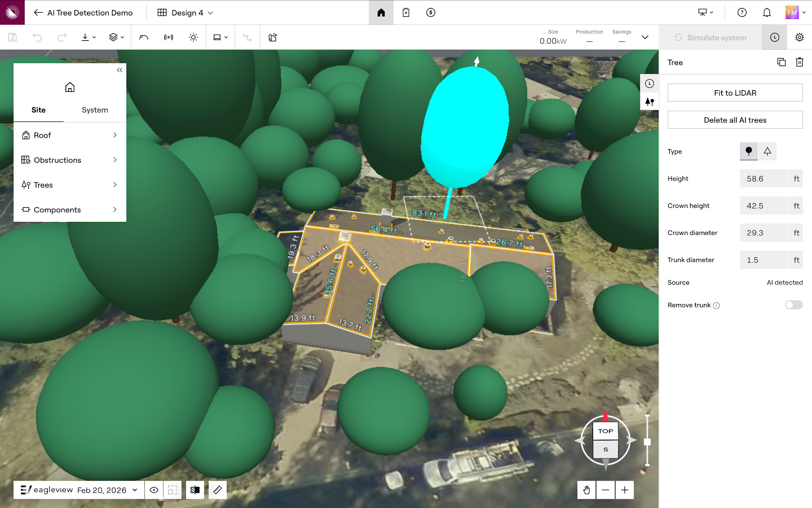Edit the Crown diameter value field

(x=764, y=233)
